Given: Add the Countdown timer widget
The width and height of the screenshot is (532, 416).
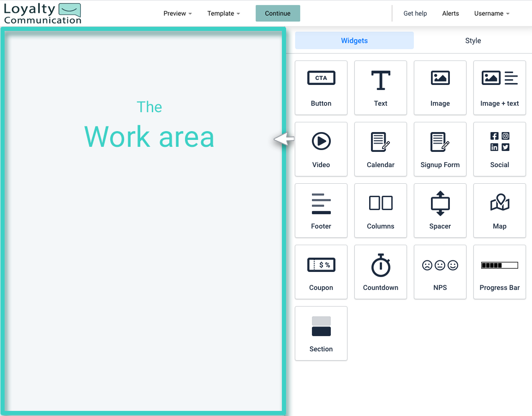Looking at the screenshot, I should click(x=380, y=272).
